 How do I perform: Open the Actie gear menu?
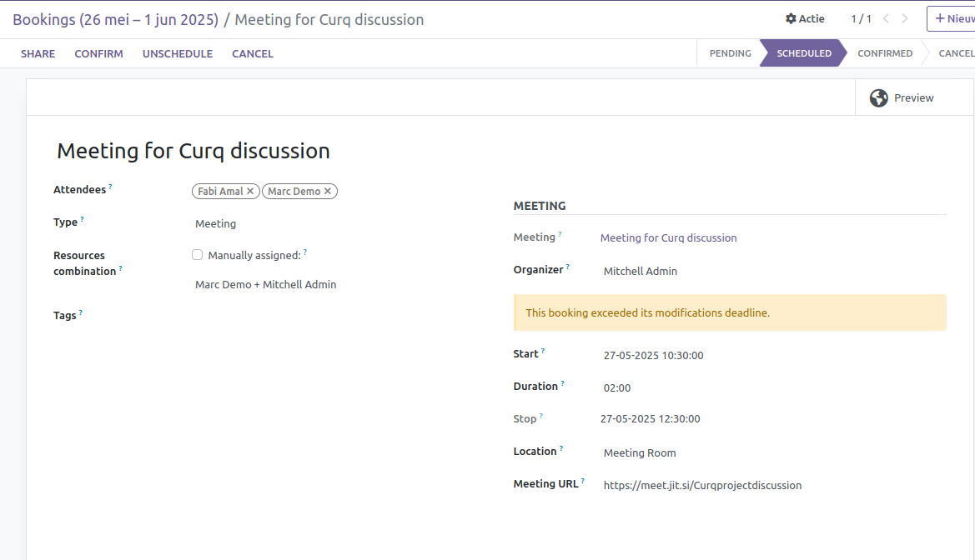804,18
